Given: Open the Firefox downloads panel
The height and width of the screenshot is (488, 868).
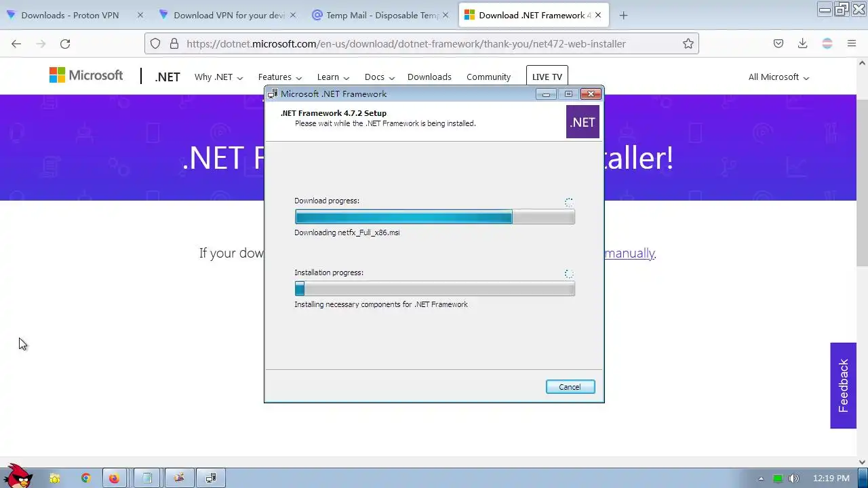Looking at the screenshot, I should pyautogui.click(x=802, y=43).
